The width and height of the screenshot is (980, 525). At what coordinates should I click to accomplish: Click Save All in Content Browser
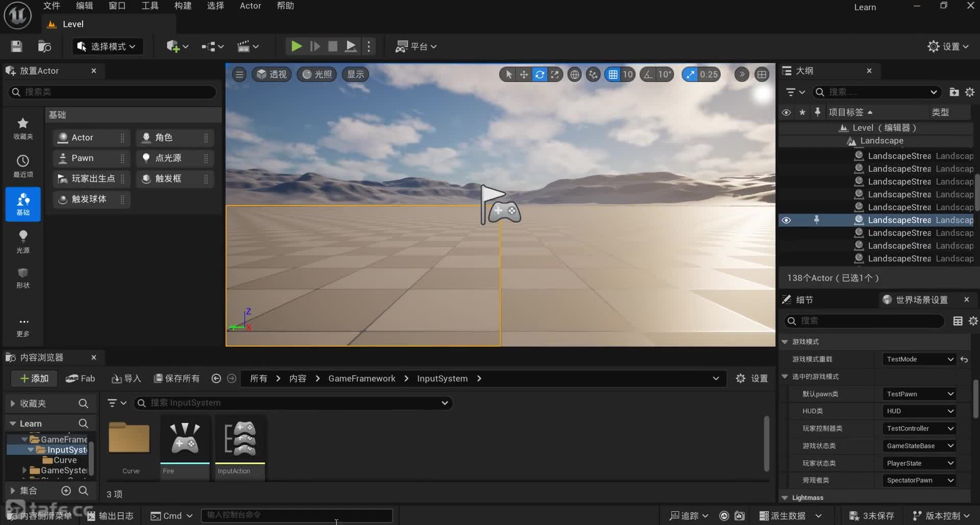pos(177,378)
